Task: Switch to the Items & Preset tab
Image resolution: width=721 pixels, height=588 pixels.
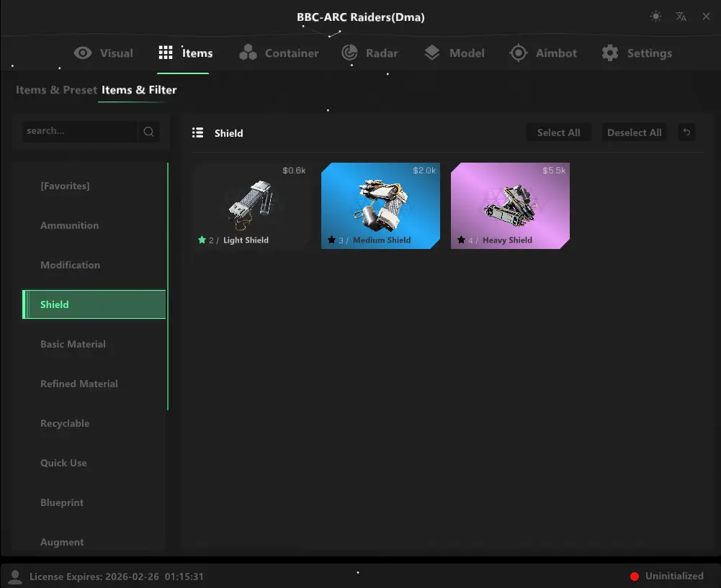Action: click(56, 90)
